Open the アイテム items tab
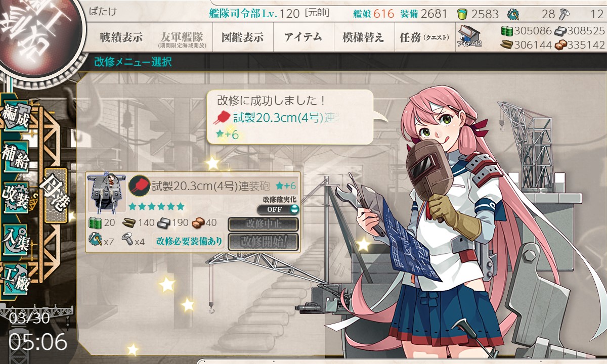 point(303,37)
